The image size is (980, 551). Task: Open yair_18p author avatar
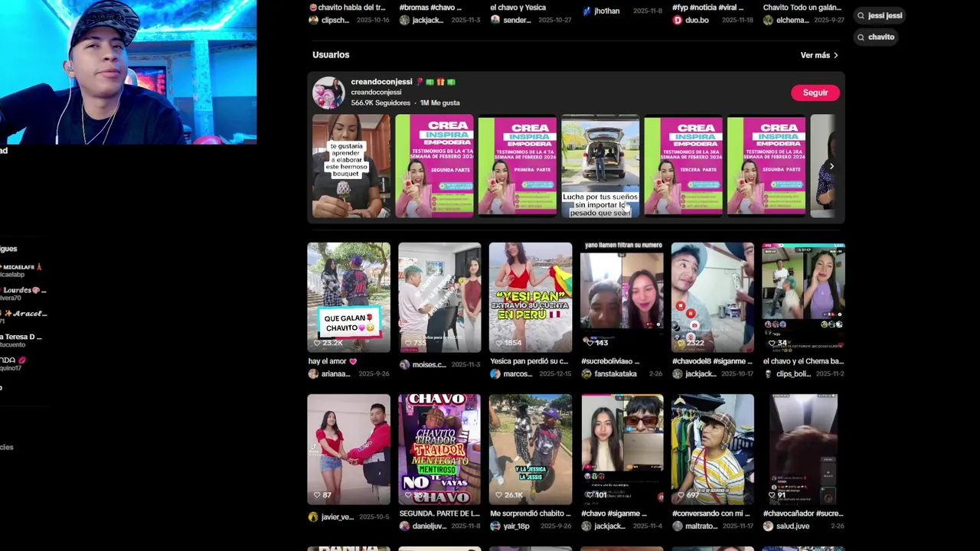495,527
